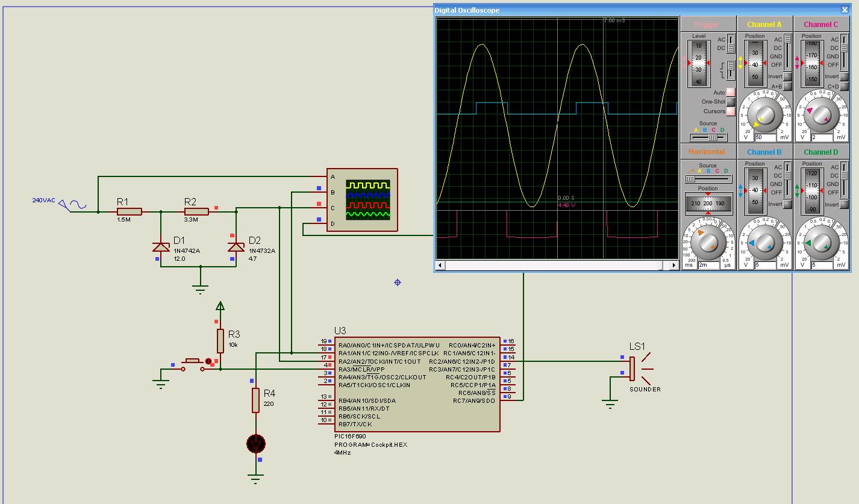The width and height of the screenshot is (859, 504).
Task: Click the Channel D Invert button
Action: coord(845,205)
